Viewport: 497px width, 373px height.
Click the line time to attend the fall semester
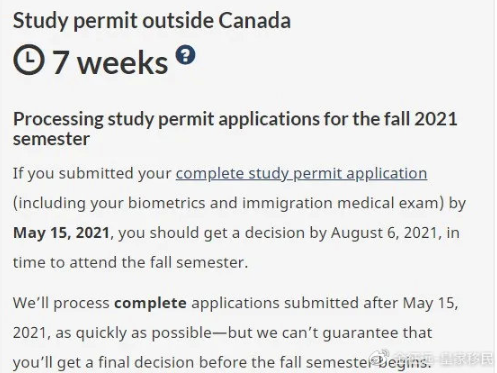click(x=130, y=262)
